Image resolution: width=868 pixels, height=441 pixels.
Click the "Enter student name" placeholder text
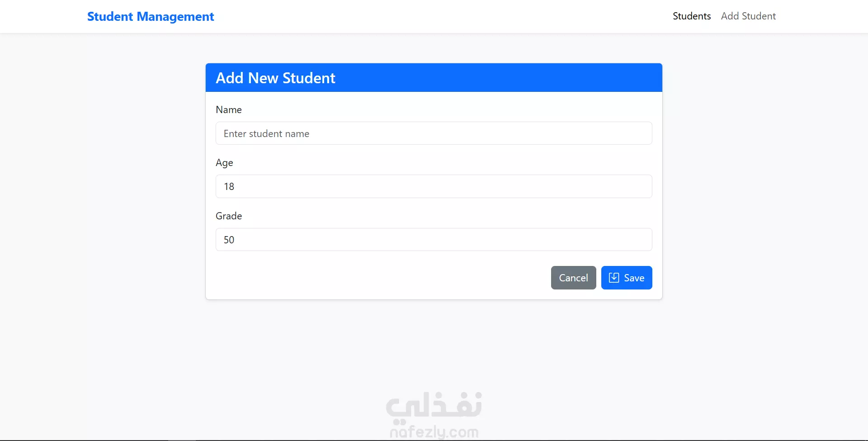266,134
